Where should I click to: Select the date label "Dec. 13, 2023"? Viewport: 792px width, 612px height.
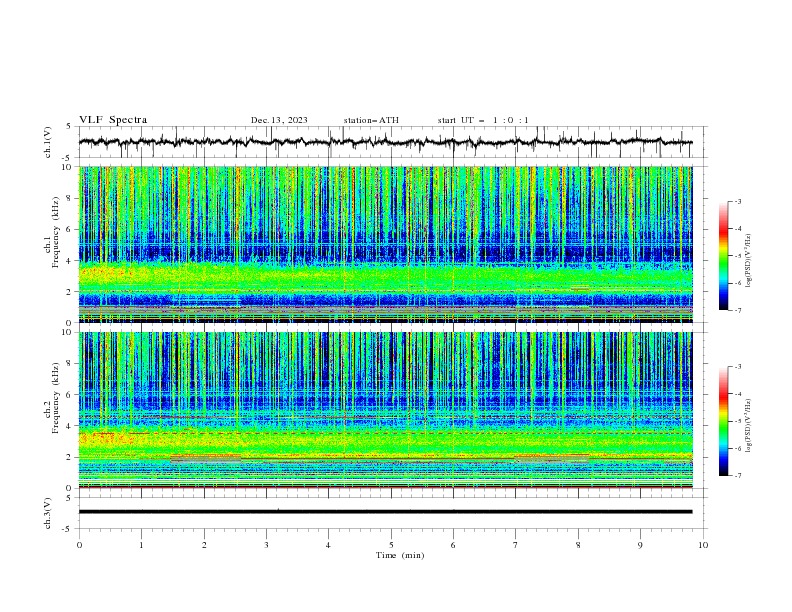click(279, 120)
